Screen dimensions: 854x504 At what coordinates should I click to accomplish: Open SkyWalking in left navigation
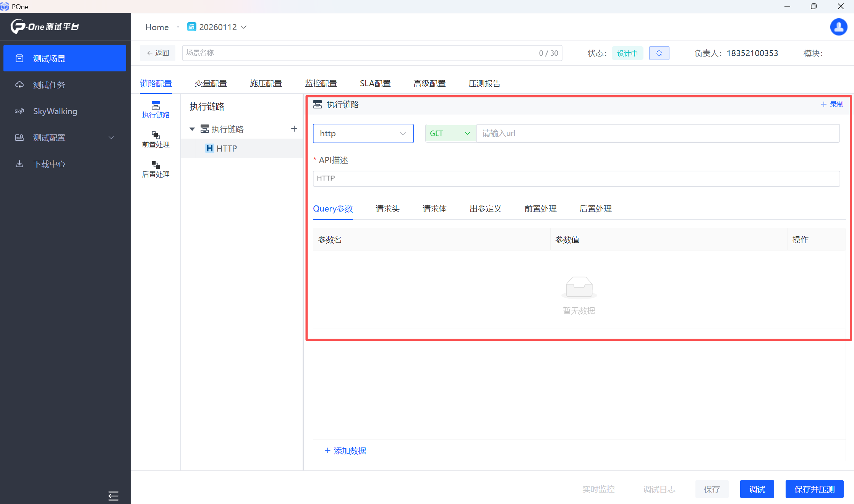click(x=55, y=111)
